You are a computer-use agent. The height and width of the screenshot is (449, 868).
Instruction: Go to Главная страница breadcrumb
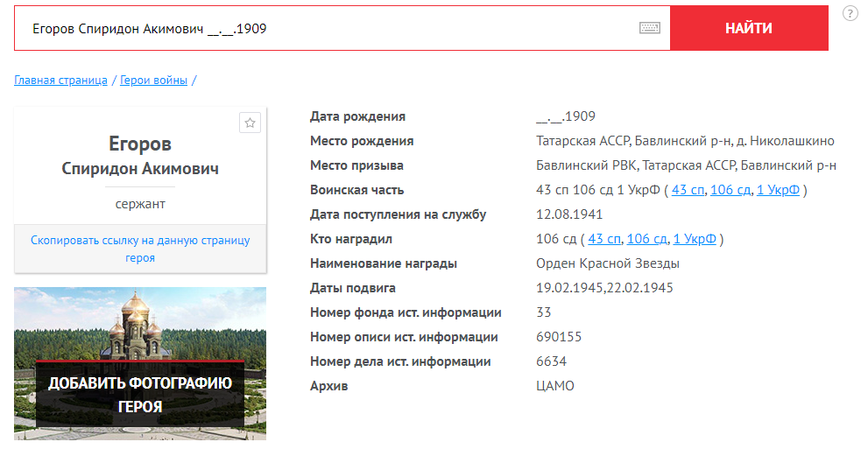(60, 81)
